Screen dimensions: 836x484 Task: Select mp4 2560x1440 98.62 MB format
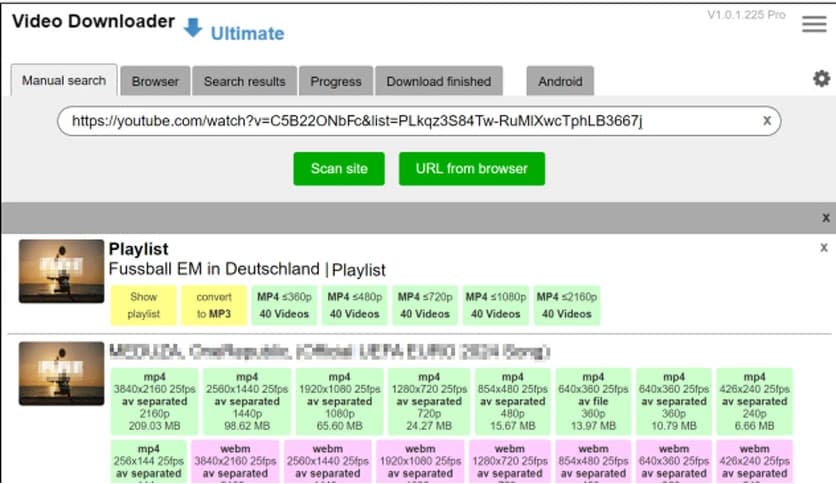247,401
